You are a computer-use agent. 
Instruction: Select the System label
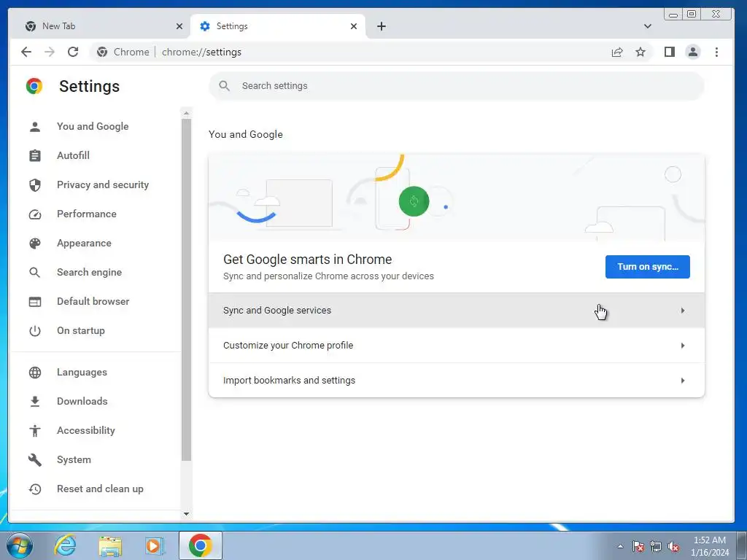74,459
